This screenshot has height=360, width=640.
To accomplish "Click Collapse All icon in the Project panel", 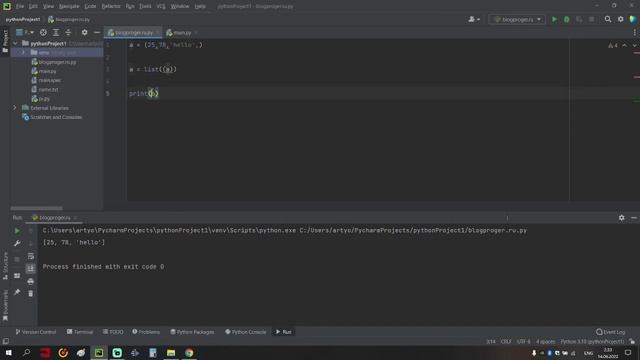I will (x=68, y=32).
